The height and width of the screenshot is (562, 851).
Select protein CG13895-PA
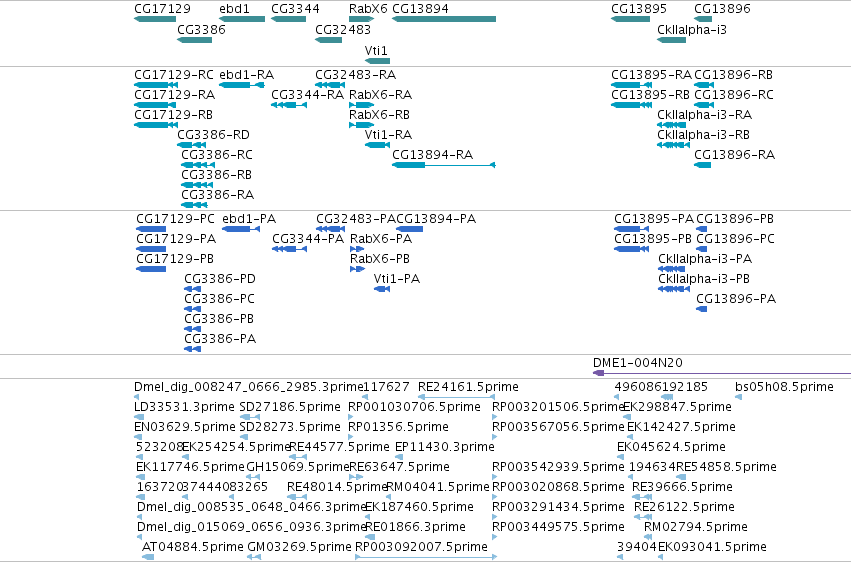pos(631,229)
